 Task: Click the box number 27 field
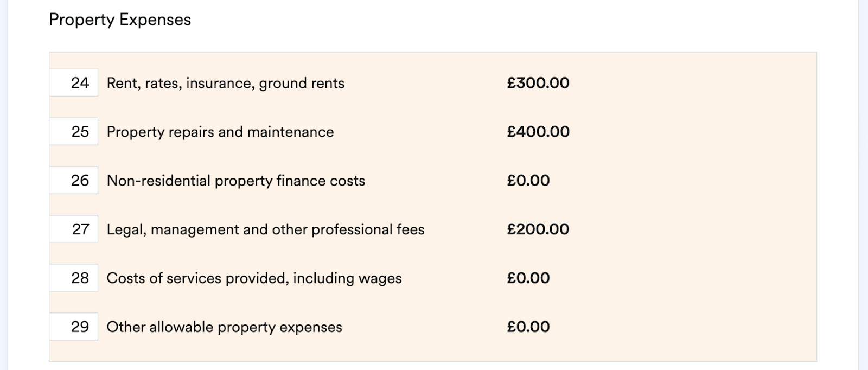pos(74,229)
